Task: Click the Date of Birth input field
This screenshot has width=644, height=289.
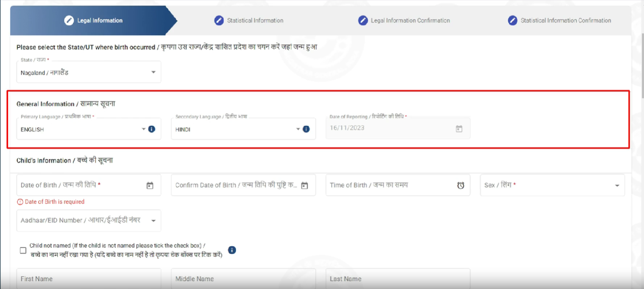Action: [89, 185]
